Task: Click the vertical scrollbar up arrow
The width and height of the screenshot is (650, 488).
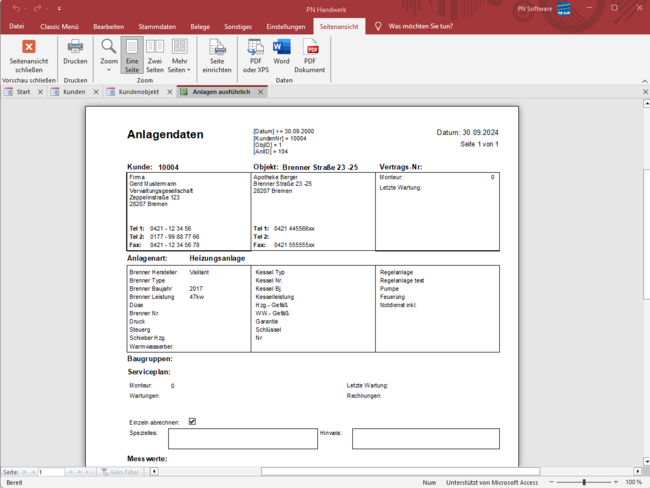Action: 646,103
